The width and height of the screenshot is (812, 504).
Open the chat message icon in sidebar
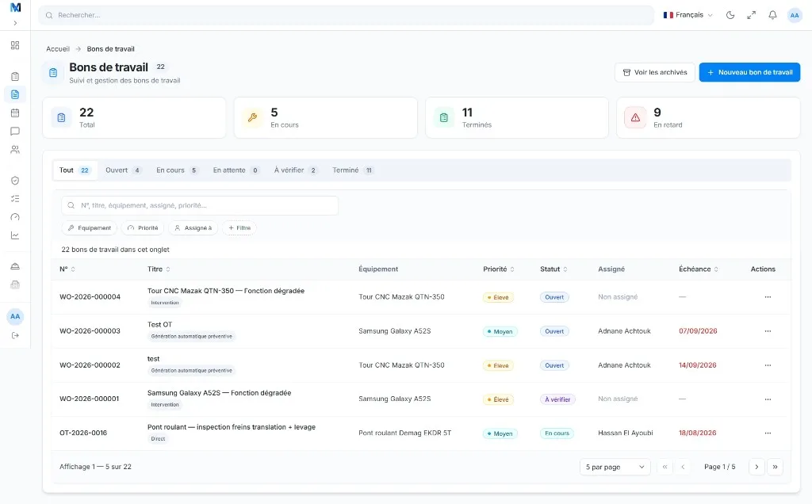[x=15, y=132]
